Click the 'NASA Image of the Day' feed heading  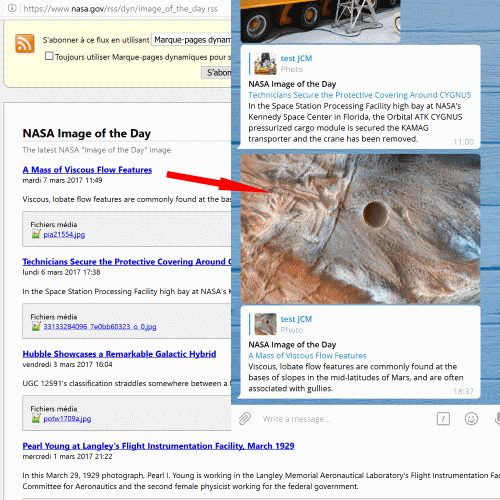pyautogui.click(x=87, y=133)
